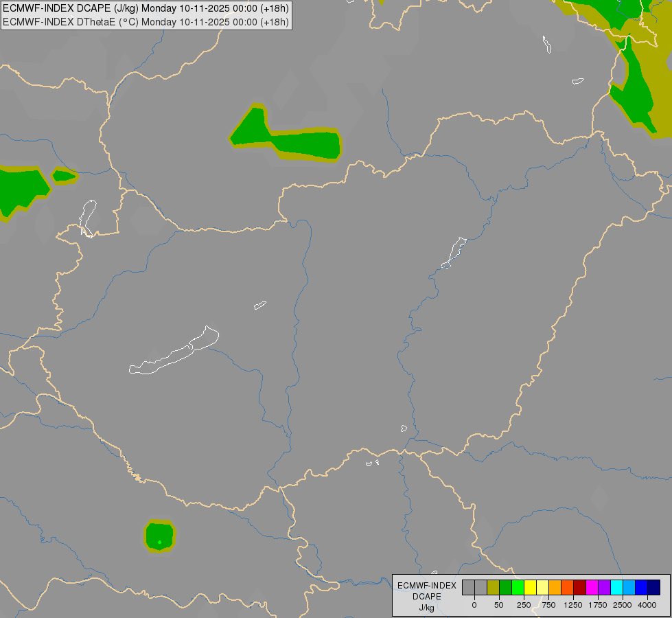Screen dimensions: 672x618
Task: Pick the purple legend swatch
Action: [x=604, y=587]
